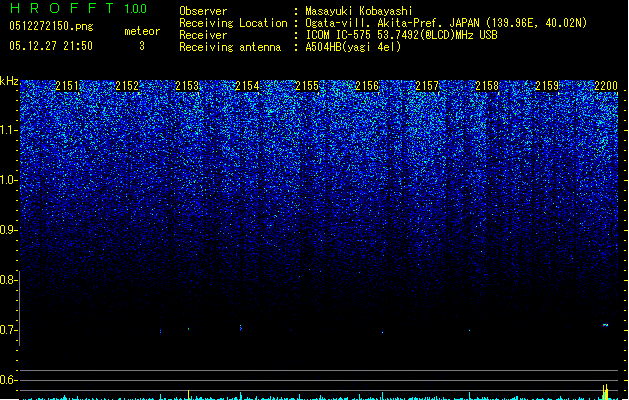Screen dimensions: 629x400
Task: Click the meteor echo blip below 2200
Action: (606, 325)
